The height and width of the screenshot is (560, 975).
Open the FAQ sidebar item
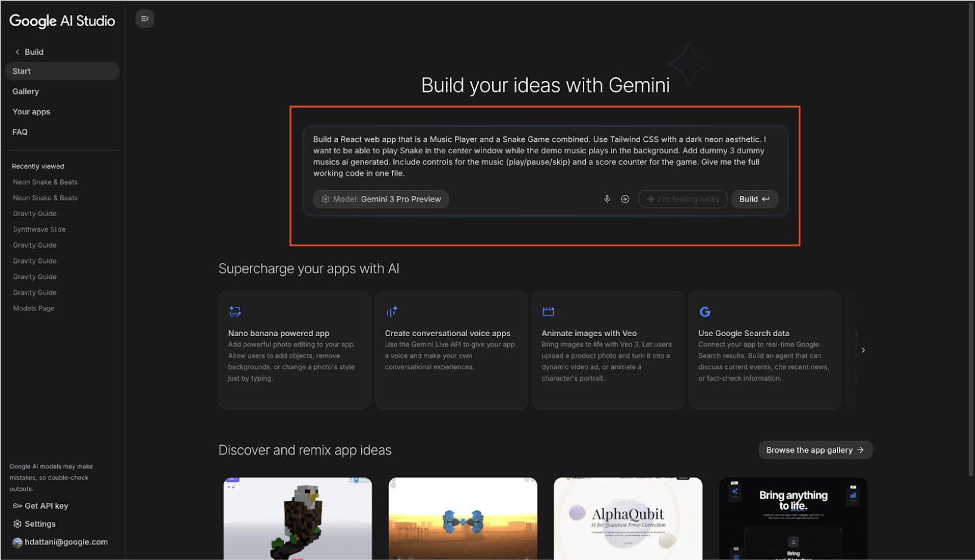[20, 132]
